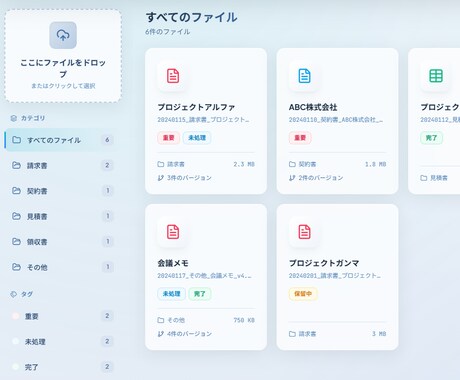The width and height of the screenshot is (460, 380).
Task: Open the プロジェクトガンマ file title
Action: coord(324,263)
